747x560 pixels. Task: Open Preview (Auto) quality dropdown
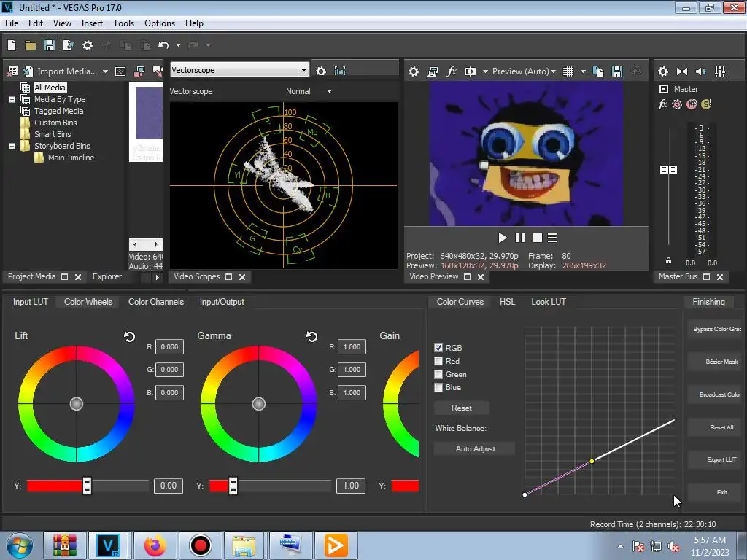pyautogui.click(x=524, y=71)
